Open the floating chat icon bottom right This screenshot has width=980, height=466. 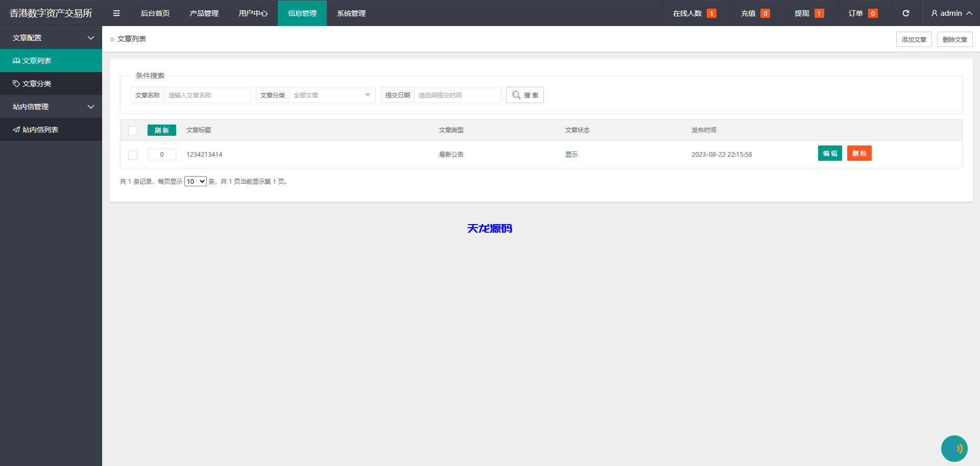pos(954,448)
